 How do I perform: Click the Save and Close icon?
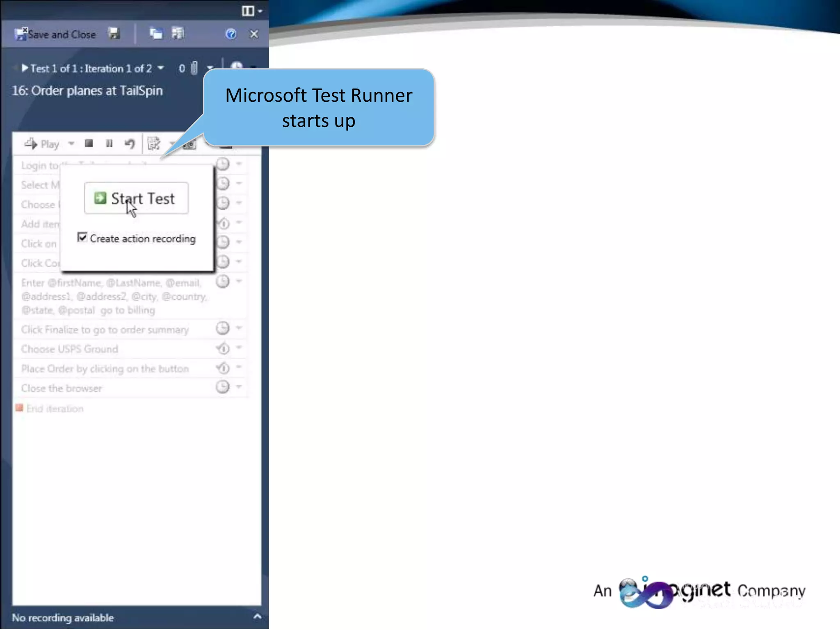click(21, 34)
